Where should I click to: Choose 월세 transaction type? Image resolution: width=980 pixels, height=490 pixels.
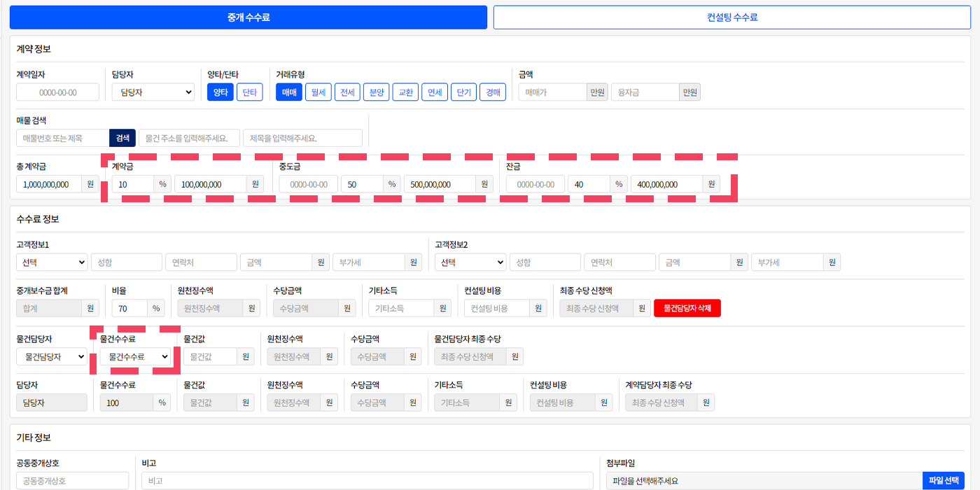tap(318, 92)
